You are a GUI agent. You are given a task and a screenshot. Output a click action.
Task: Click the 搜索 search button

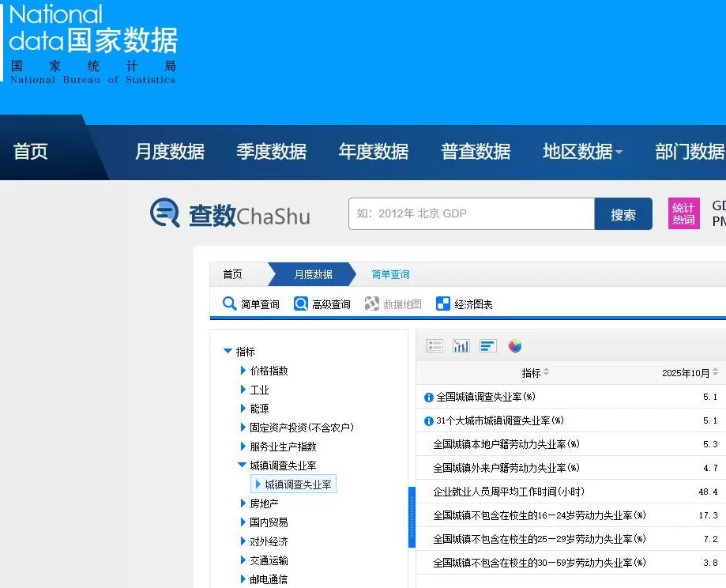click(623, 213)
